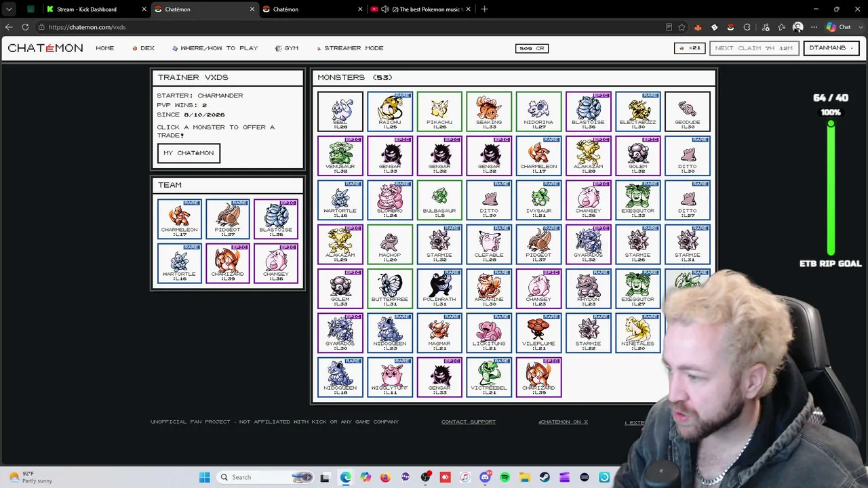Screen dimensions: 868x488
Task: Navigate to the Gym section
Action: (x=287, y=48)
